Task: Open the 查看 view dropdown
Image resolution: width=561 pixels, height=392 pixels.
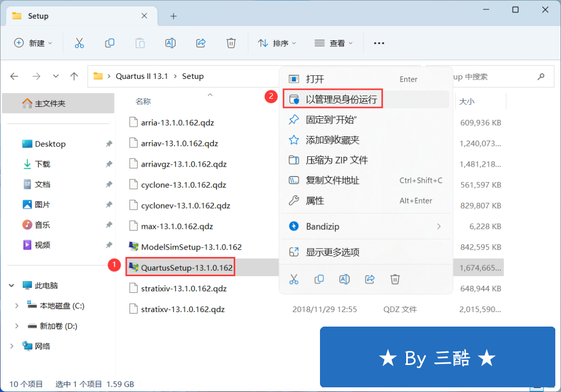Action: [x=334, y=43]
